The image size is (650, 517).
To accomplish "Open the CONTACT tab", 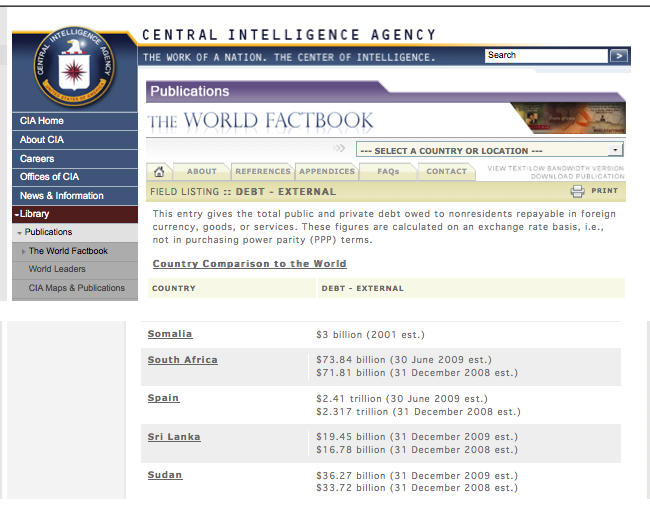I will click(446, 171).
